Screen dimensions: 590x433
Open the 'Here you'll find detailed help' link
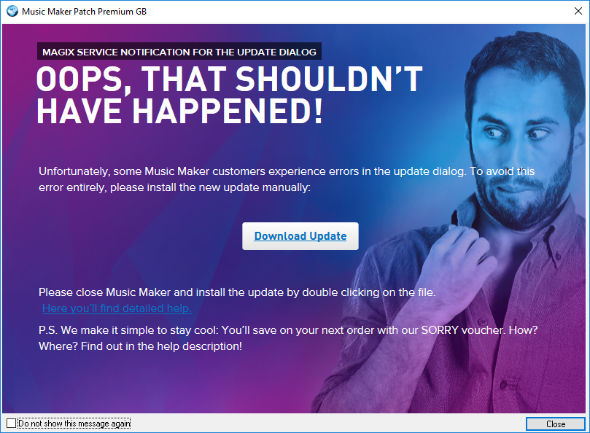pos(117,308)
